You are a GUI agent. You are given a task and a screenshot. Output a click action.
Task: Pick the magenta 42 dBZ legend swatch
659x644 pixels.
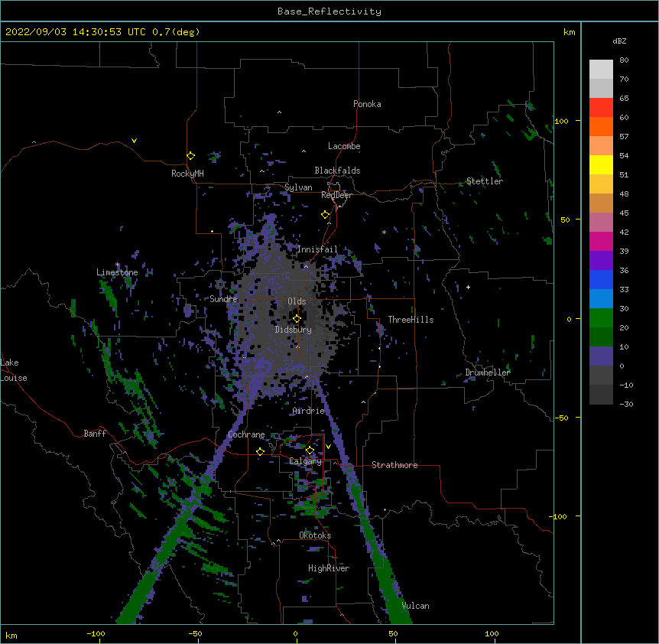pos(601,241)
